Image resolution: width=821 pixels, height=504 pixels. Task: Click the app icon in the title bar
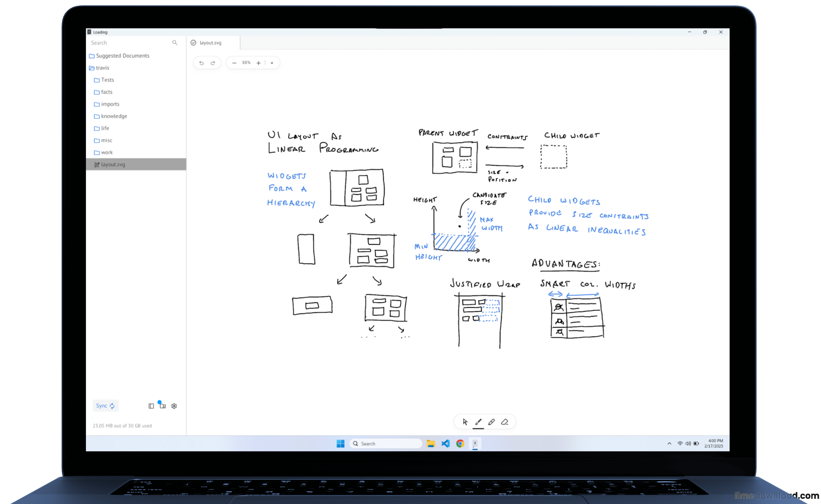pyautogui.click(x=89, y=32)
